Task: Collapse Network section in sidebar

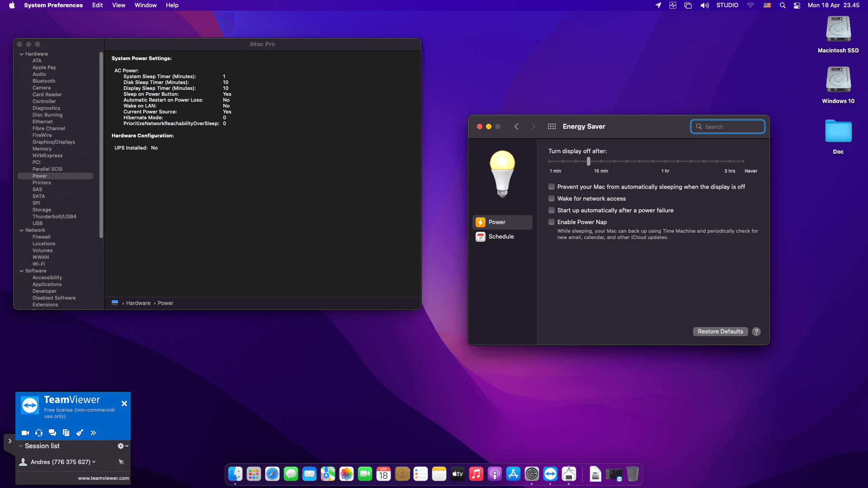Action: click(x=21, y=230)
